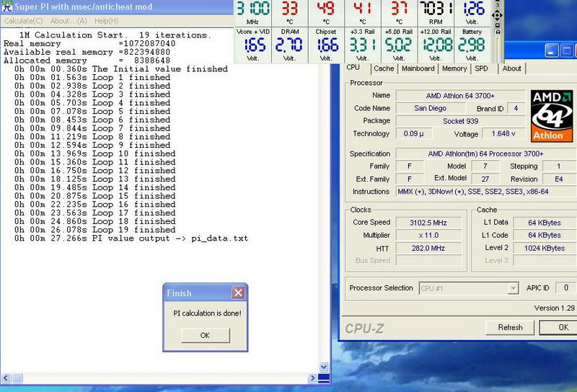This screenshot has height=392, width=577.
Task: Click the Super PI horizontal scrollbar thumb
Action: [x=17, y=378]
